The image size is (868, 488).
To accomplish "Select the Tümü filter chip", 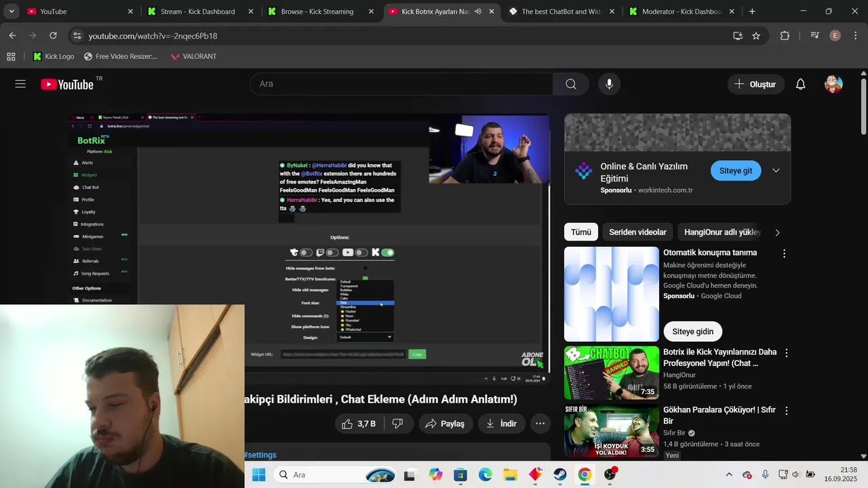I will pos(581,232).
